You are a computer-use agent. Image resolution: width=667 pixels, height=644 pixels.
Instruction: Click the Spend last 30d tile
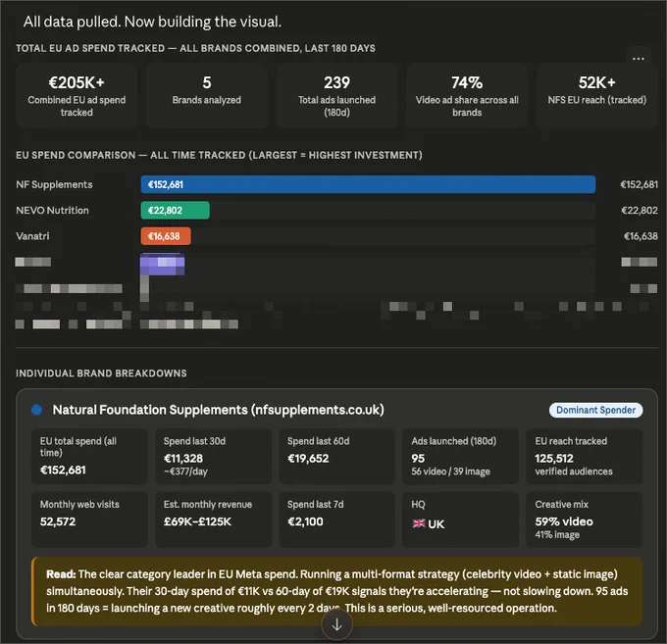coord(213,457)
